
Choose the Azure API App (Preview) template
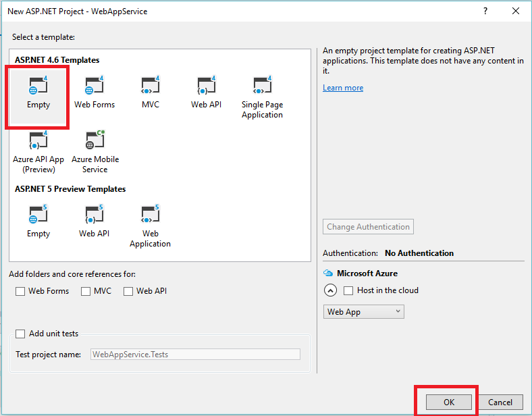coord(38,141)
